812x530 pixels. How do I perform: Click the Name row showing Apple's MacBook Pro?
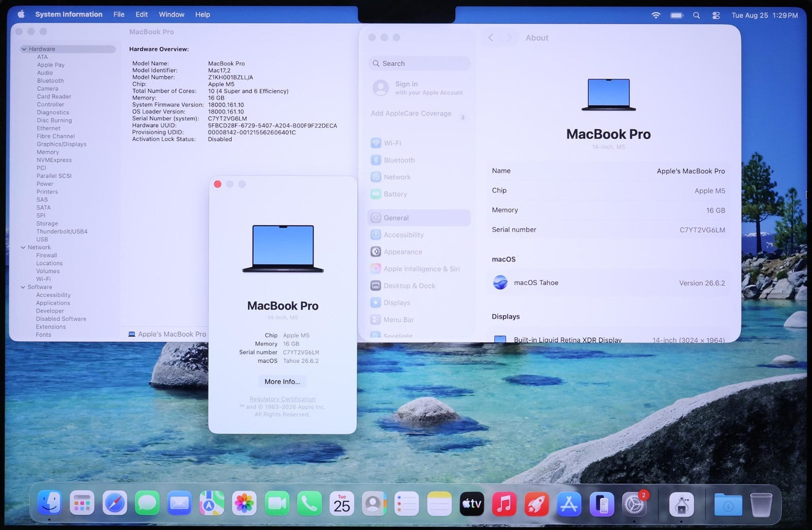click(x=608, y=171)
